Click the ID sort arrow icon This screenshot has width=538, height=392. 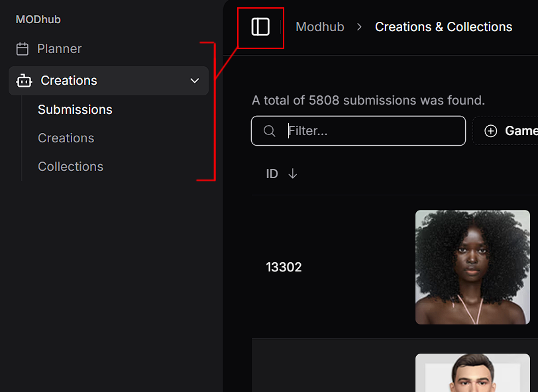pos(293,173)
